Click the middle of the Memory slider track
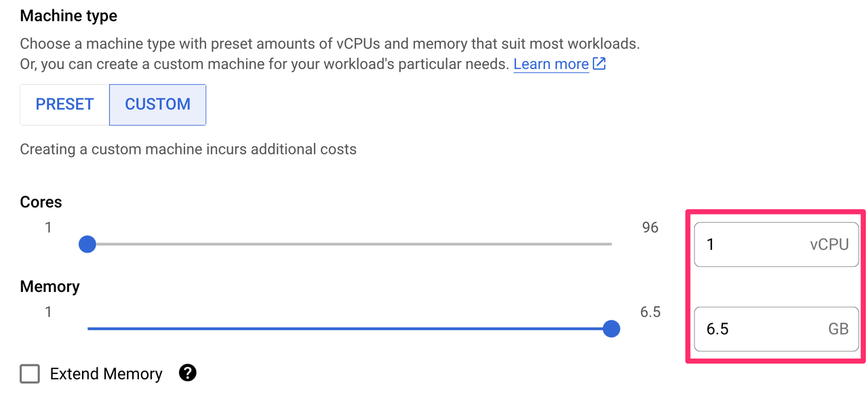Screen dimensions: 868x399 (349, 329)
